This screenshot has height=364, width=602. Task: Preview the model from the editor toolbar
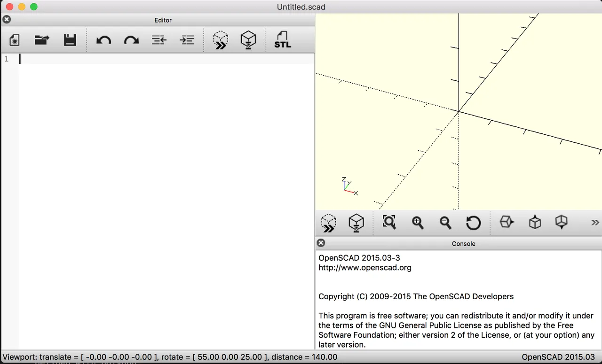[x=221, y=40]
